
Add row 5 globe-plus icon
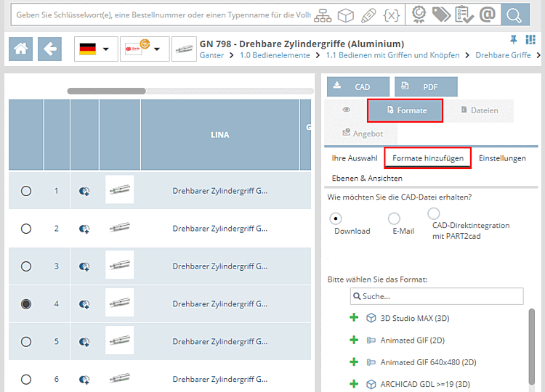point(84,342)
